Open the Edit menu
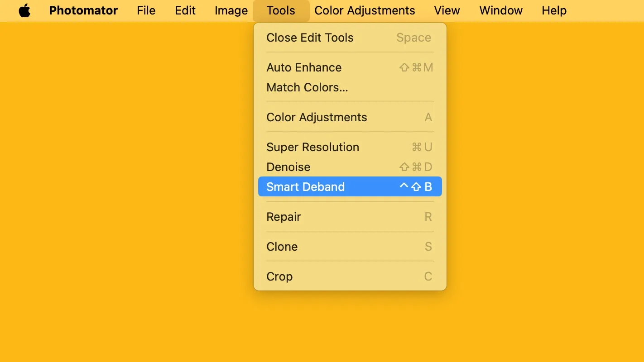This screenshot has width=644, height=362. [x=185, y=10]
